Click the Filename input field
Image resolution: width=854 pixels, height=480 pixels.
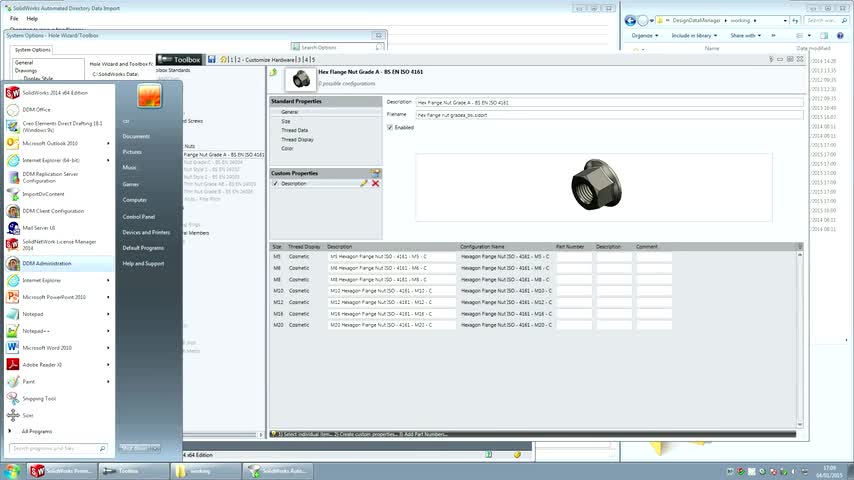(x=609, y=115)
